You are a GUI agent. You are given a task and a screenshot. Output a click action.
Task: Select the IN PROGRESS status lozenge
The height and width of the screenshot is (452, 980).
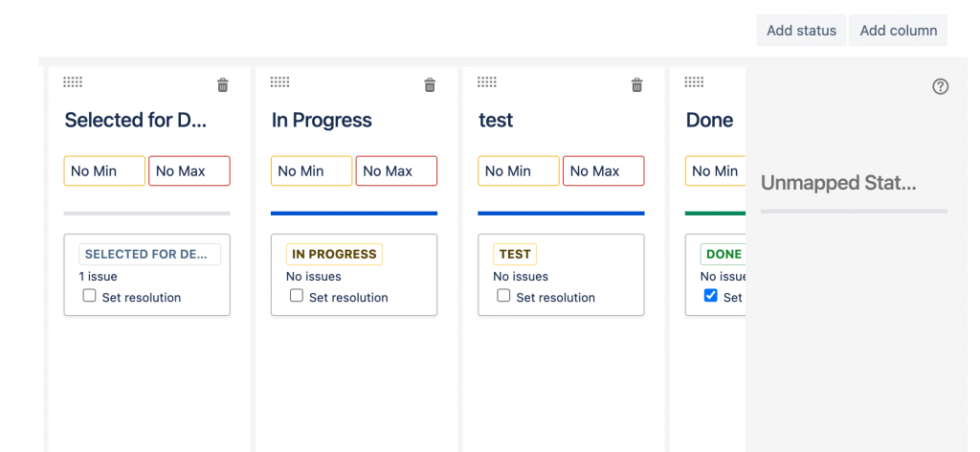[334, 254]
